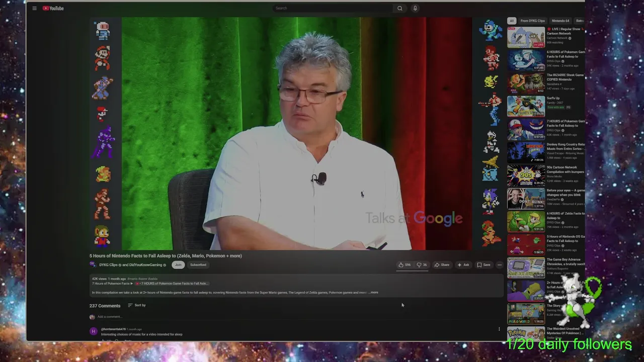The height and width of the screenshot is (362, 644).
Task: Open the commenter's H avatar
Action: 93,331
